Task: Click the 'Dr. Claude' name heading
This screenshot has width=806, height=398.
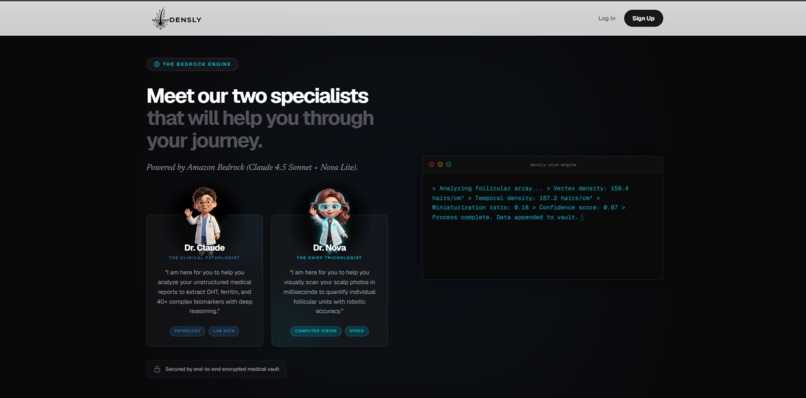Action: pyautogui.click(x=205, y=248)
